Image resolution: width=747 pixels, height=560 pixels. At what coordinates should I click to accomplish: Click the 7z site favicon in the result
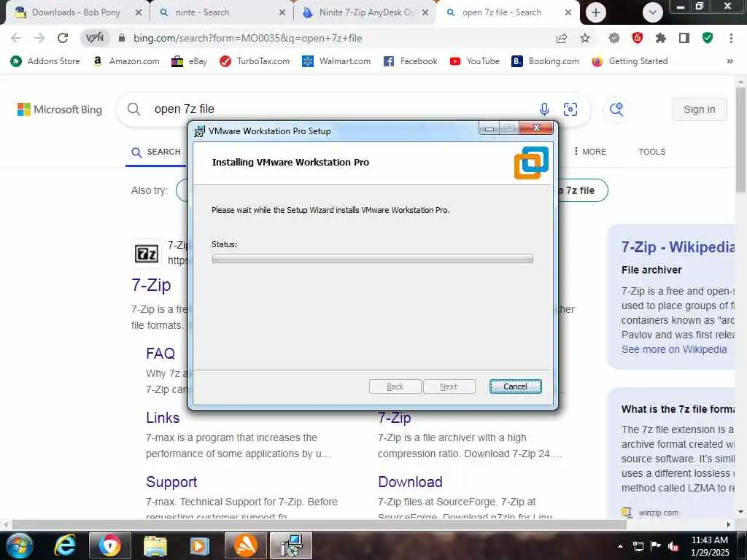point(146,254)
